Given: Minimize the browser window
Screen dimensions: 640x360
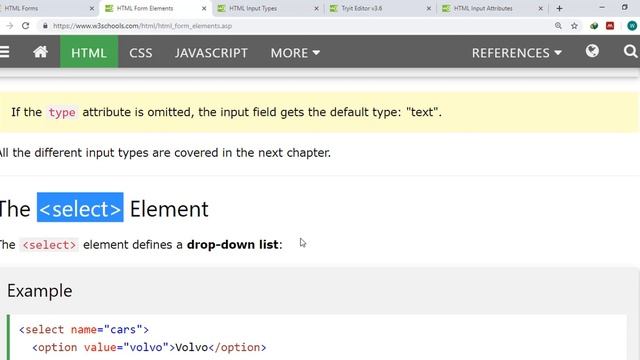Looking at the screenshot, I should [602, 8].
